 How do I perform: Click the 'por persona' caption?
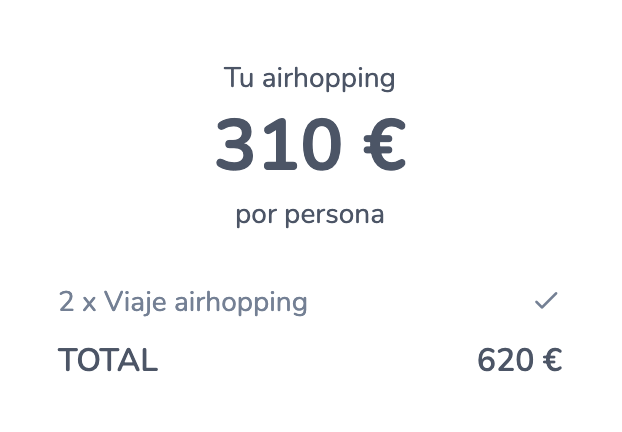[310, 215]
